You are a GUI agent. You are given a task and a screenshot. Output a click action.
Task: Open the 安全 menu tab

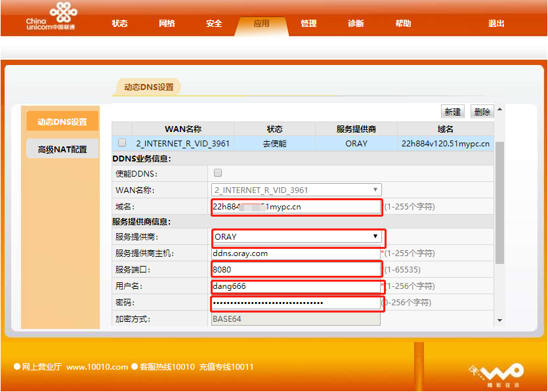[214, 24]
